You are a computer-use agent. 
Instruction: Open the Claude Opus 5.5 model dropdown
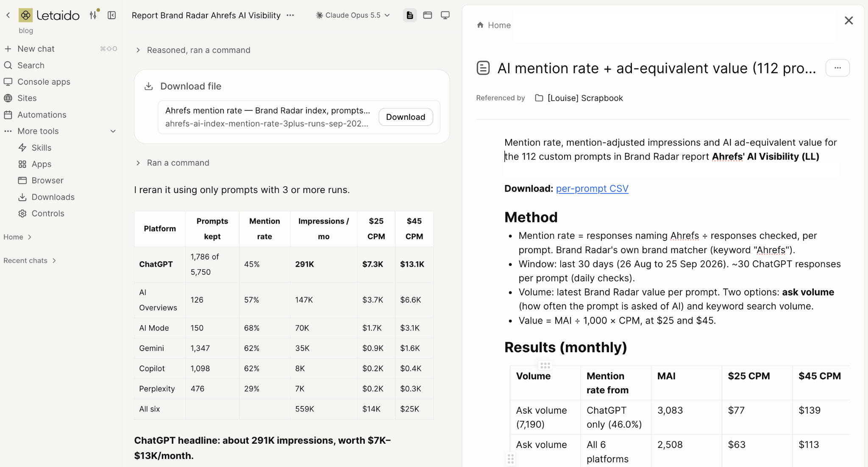pos(353,15)
